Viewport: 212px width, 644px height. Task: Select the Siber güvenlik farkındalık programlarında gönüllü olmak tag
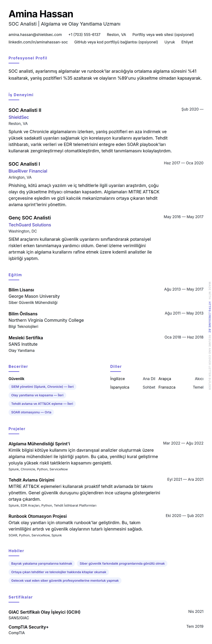tap(122, 563)
